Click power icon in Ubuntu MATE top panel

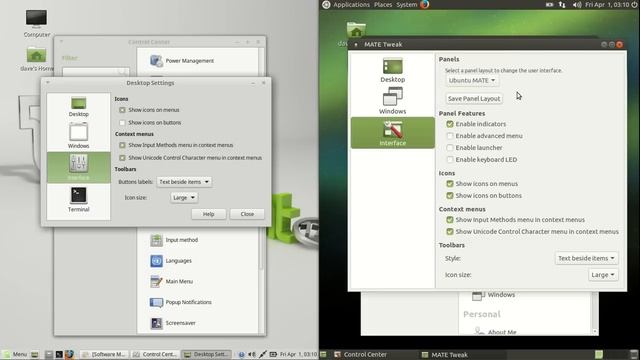pos(634,4)
